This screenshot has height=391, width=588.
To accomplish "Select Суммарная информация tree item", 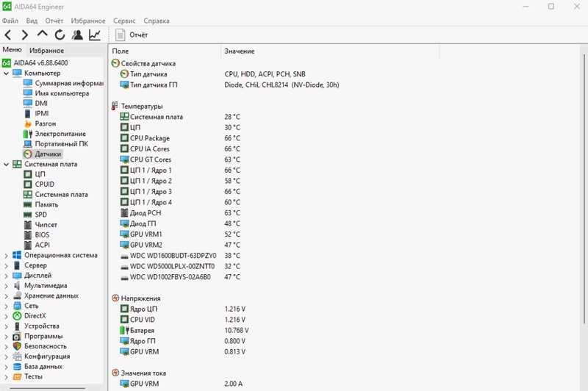I will (69, 83).
